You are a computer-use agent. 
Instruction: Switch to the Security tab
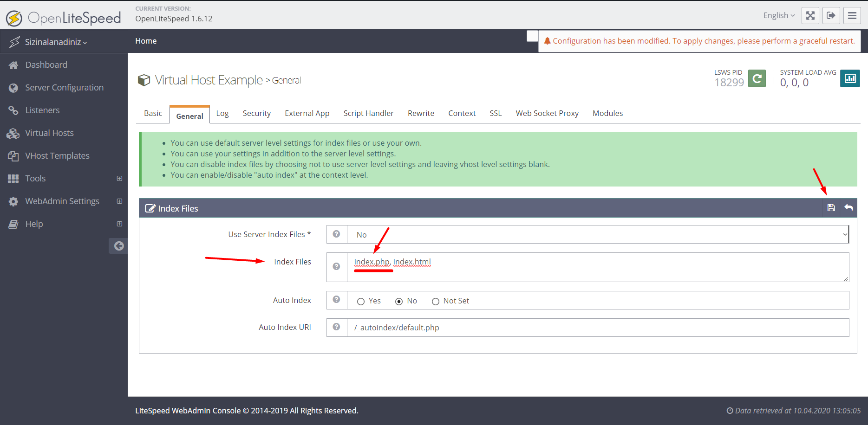pyautogui.click(x=256, y=113)
